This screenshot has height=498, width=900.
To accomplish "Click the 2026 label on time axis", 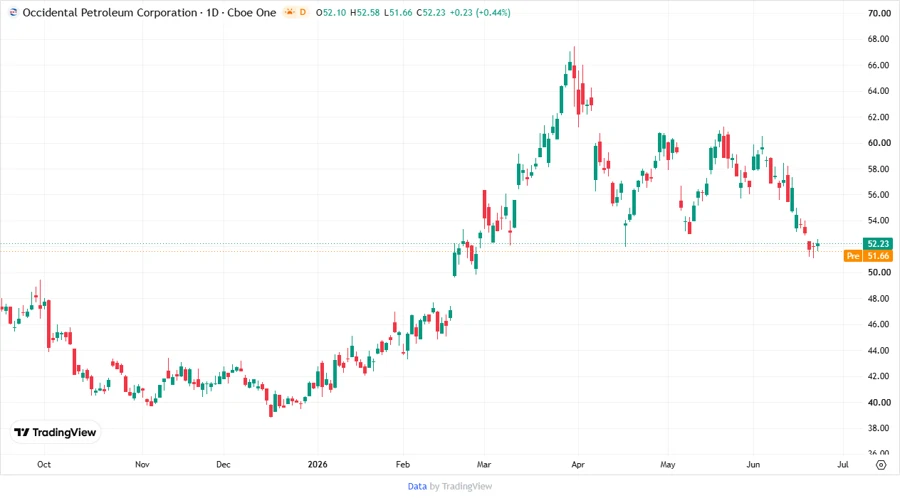I will coord(317,464).
